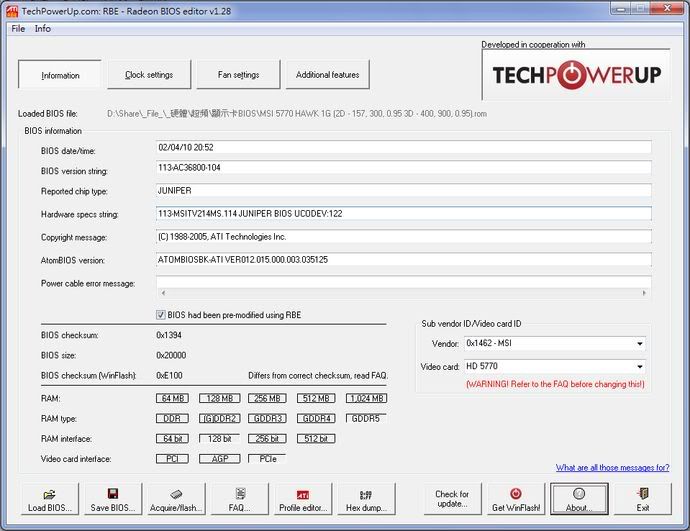
Task: Click the 256 bit RAM interface indicator
Action: tap(267, 439)
